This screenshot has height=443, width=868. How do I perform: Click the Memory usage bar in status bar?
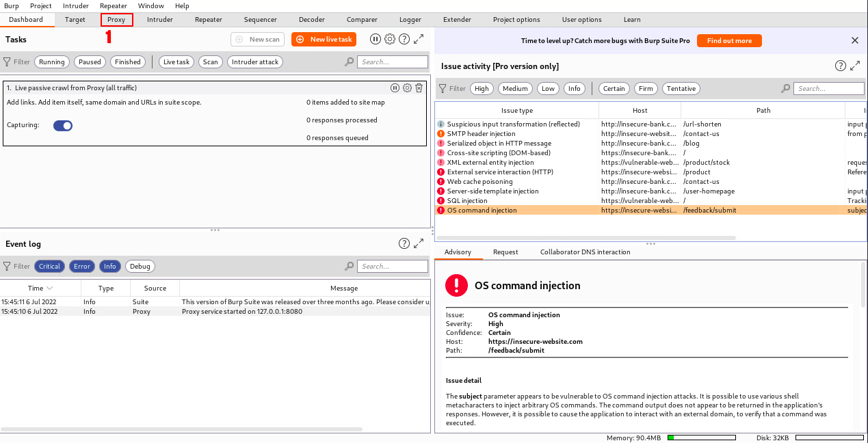click(701, 438)
